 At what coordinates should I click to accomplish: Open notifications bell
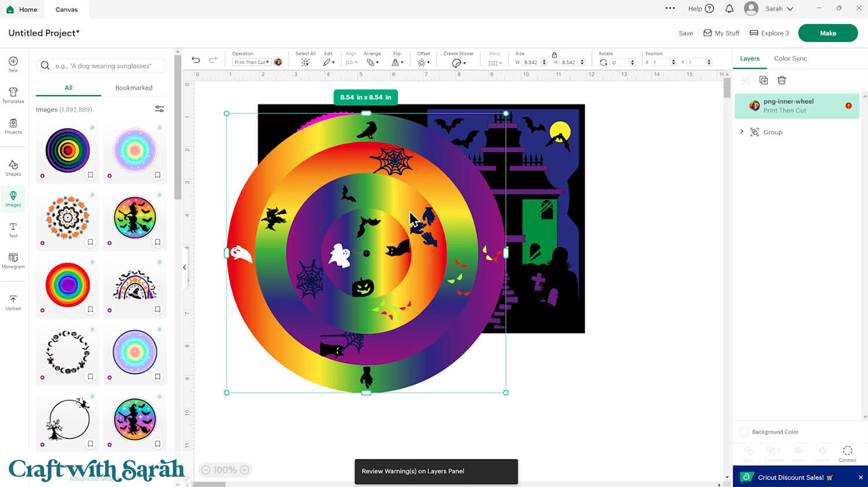729,9
